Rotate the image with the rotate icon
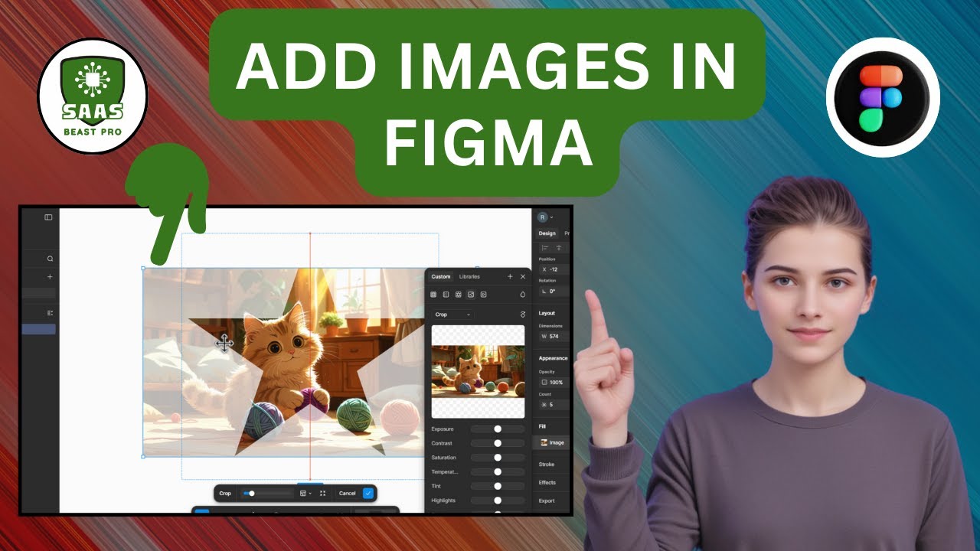Image resolution: width=980 pixels, height=551 pixels. tap(523, 315)
